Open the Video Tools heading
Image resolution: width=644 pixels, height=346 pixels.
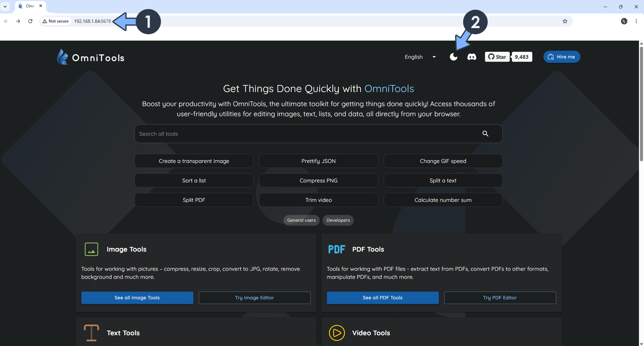(x=371, y=333)
